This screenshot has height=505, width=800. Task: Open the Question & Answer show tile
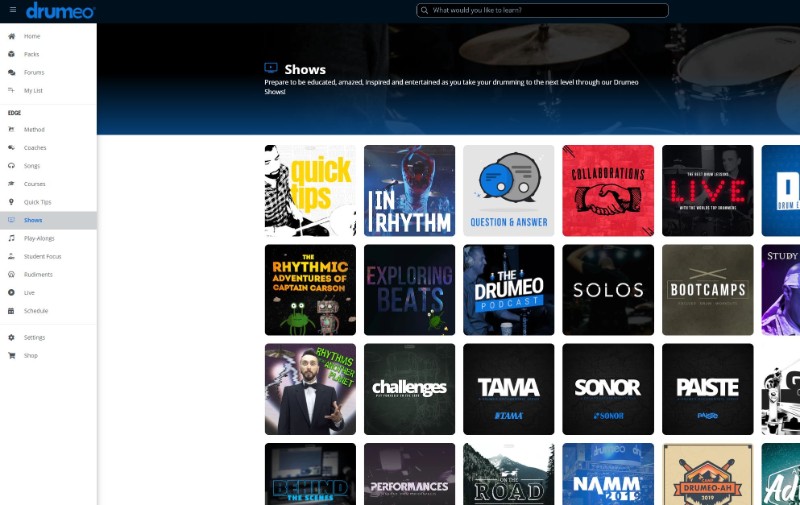pyautogui.click(x=509, y=190)
